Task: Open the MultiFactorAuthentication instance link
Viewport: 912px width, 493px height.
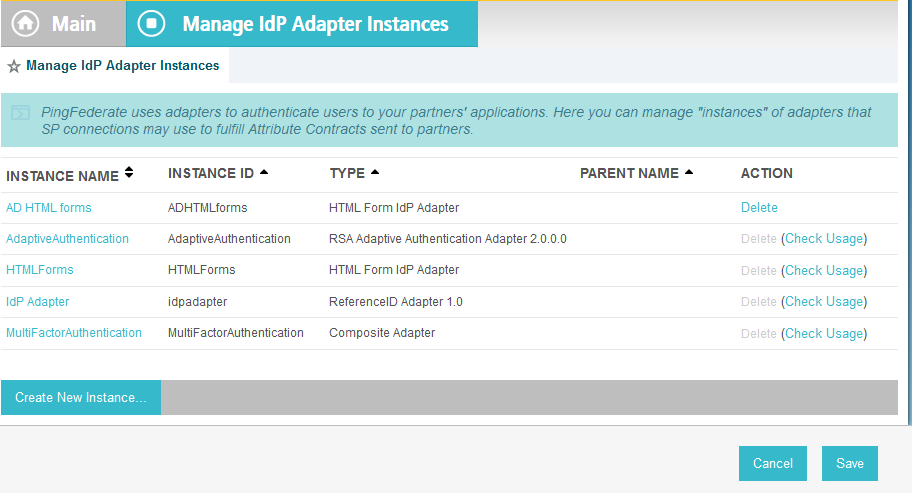Action: coord(74,333)
